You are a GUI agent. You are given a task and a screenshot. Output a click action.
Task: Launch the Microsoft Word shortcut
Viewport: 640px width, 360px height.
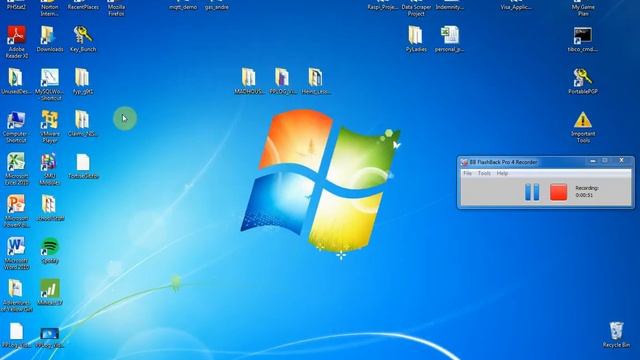[16, 247]
